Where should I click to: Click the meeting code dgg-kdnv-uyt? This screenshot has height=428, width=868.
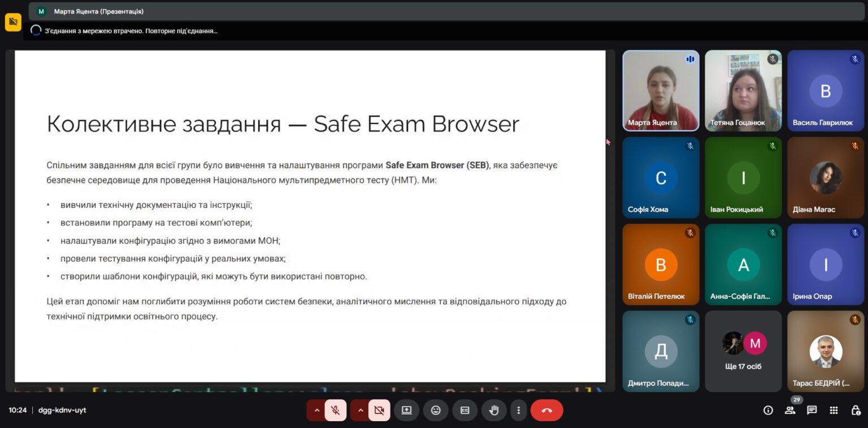(62, 410)
